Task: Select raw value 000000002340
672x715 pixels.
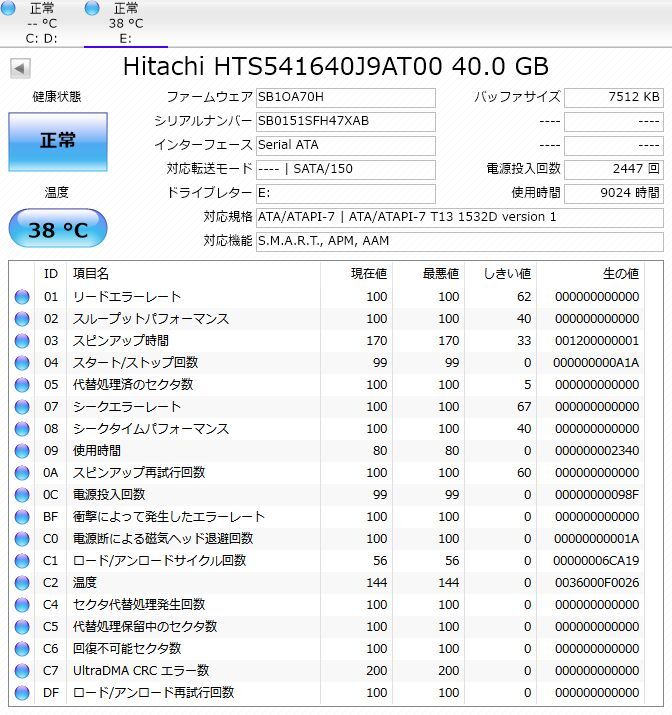Action: coord(597,451)
